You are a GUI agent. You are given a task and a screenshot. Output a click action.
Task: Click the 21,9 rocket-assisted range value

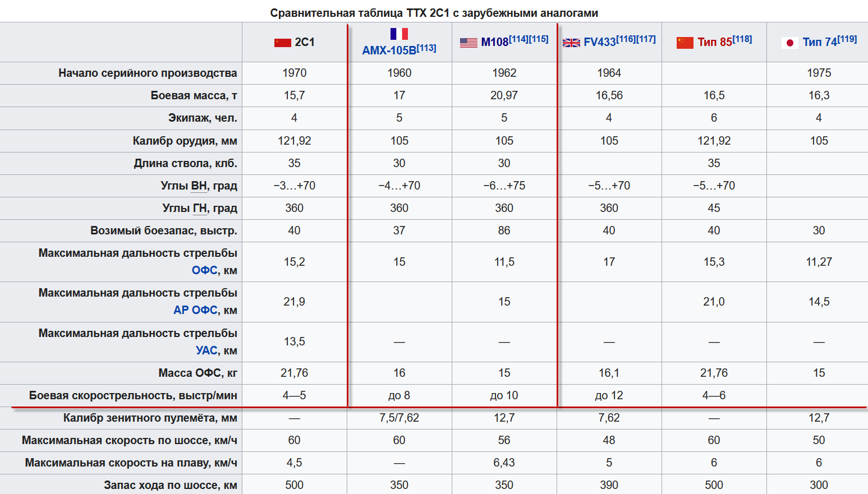[295, 302]
